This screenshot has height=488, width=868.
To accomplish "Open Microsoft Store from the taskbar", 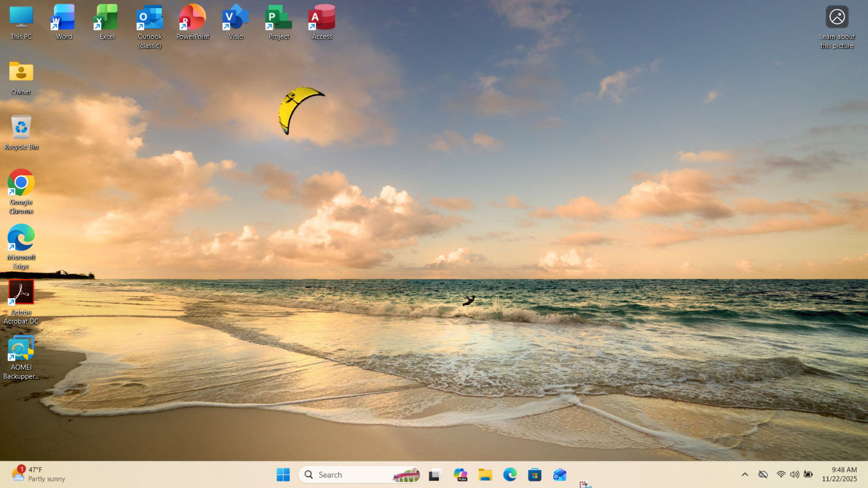I will [535, 475].
